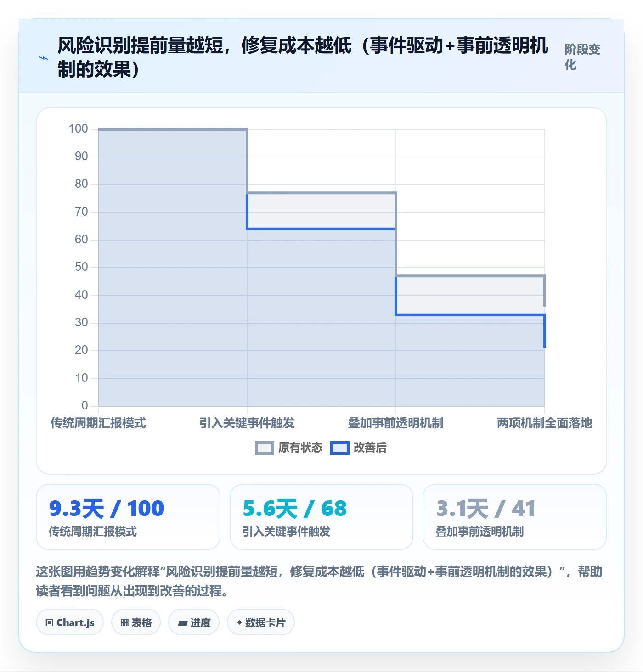Click card caption 叠加事前透明机制 under 3.1天
643x672 pixels.
click(x=480, y=532)
